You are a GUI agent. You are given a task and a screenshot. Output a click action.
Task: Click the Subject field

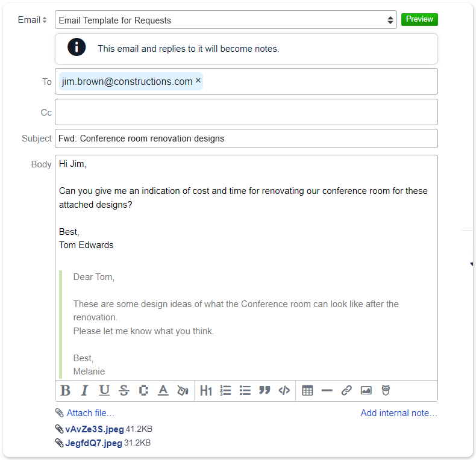click(x=246, y=138)
